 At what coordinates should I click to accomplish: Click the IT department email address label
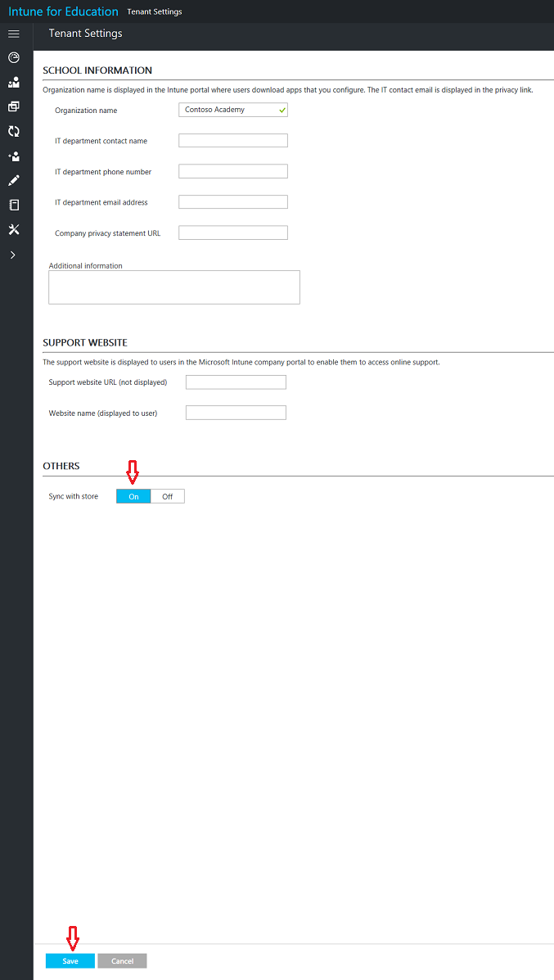pyautogui.click(x=101, y=202)
